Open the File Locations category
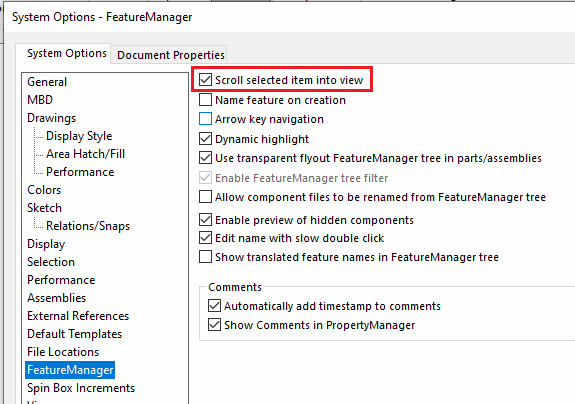Image resolution: width=575 pixels, height=404 pixels. tap(63, 352)
